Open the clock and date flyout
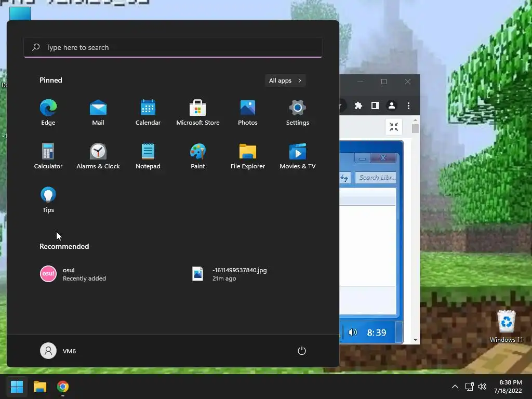This screenshot has height=399, width=532. [x=508, y=387]
